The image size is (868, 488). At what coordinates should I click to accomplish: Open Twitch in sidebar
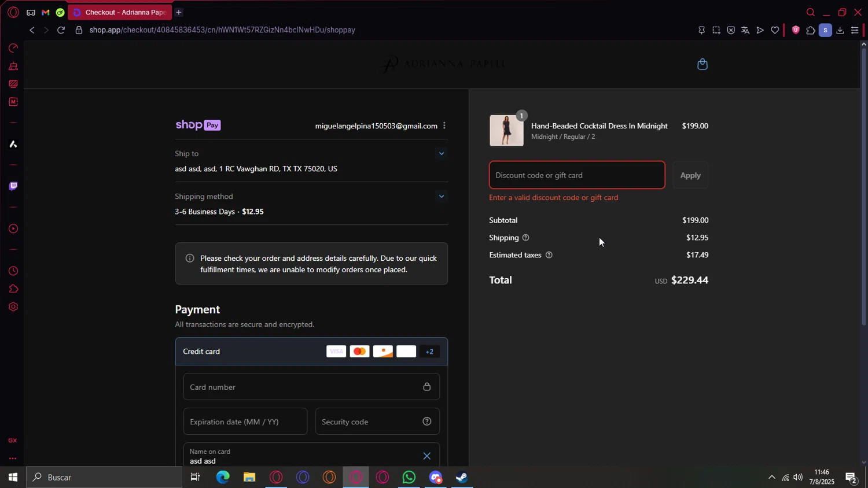(x=13, y=186)
